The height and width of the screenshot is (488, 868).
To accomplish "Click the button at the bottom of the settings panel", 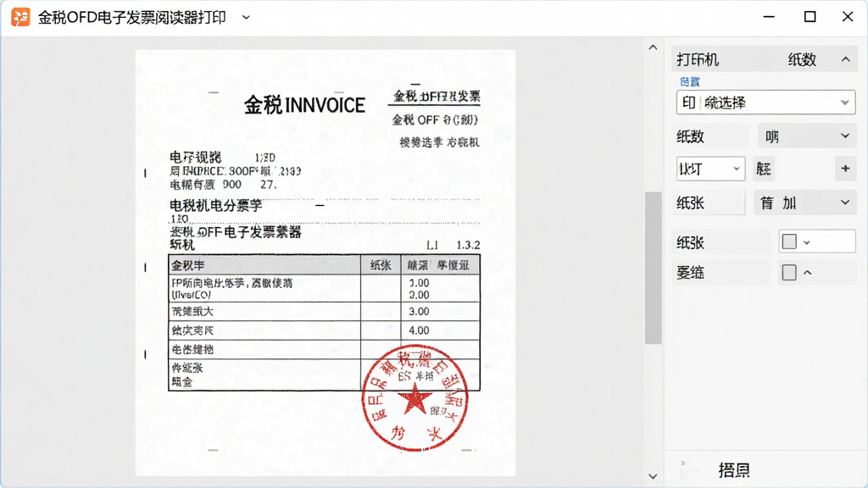I will pos(734,470).
